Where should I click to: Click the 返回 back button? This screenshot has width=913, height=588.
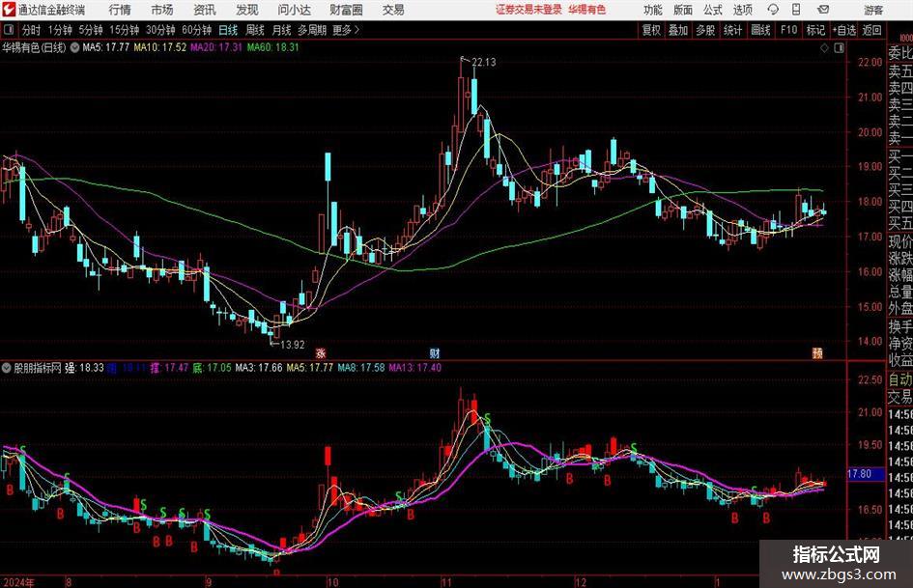(871, 30)
